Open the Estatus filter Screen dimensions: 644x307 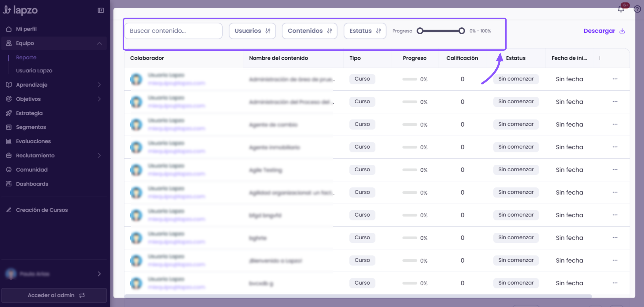pos(365,31)
